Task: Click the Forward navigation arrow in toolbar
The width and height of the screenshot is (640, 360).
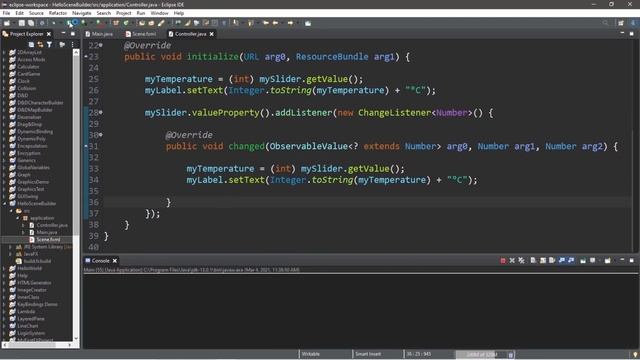Action: 290,23
